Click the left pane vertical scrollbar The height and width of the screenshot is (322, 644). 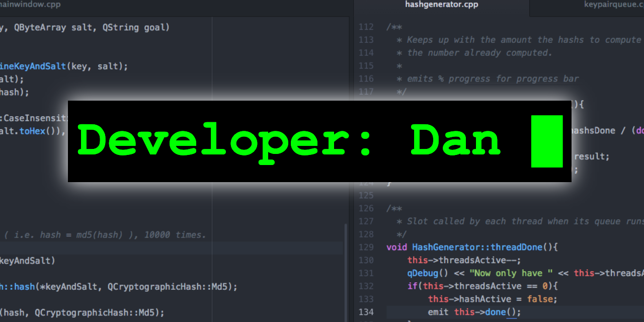tap(345, 272)
